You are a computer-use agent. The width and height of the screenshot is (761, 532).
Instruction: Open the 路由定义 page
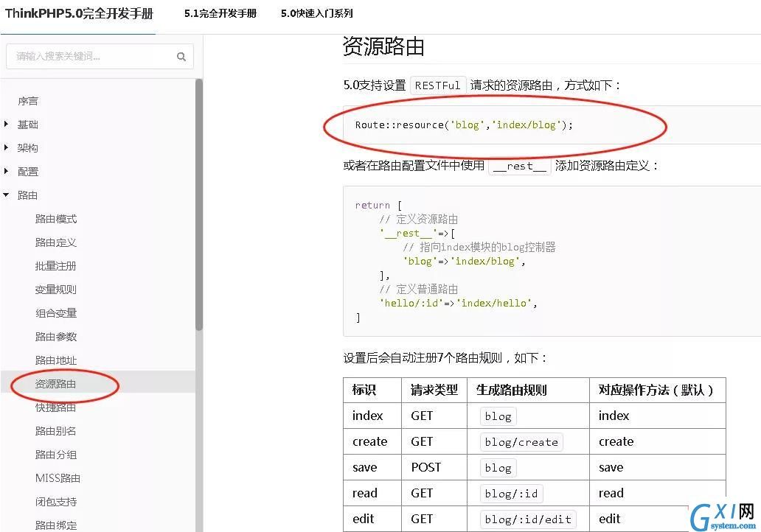pos(56,242)
